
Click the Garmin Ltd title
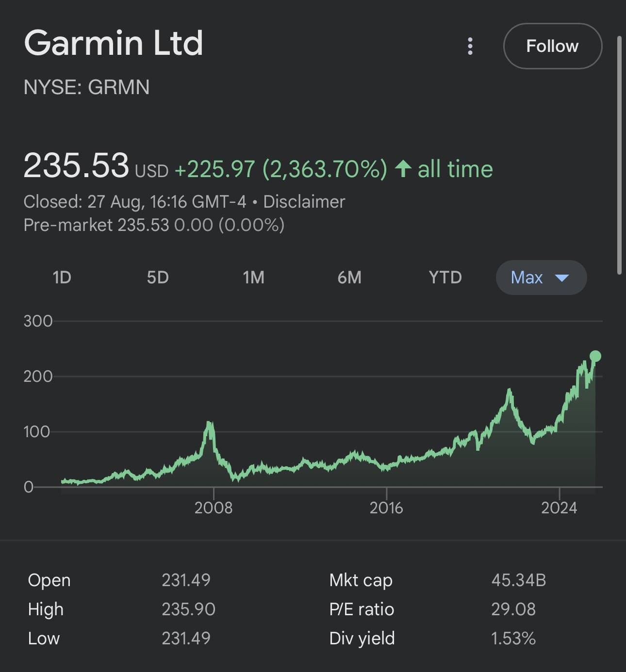click(114, 43)
